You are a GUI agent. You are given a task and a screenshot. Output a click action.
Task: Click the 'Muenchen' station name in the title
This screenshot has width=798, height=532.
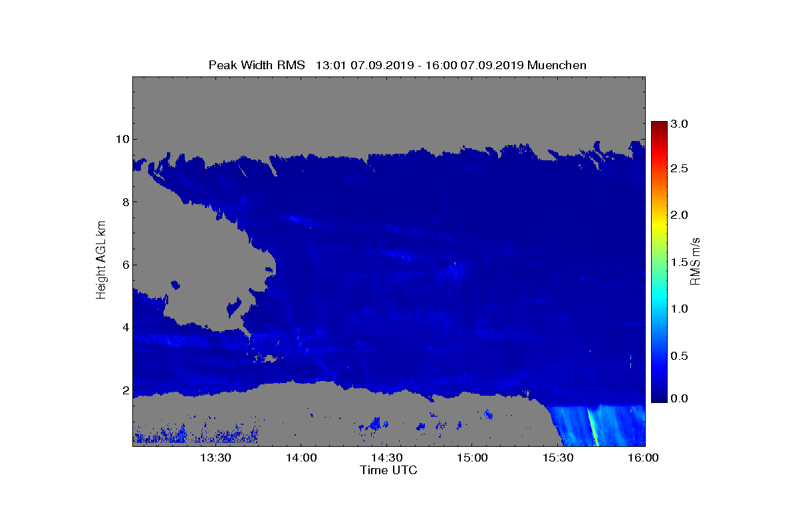[556, 65]
